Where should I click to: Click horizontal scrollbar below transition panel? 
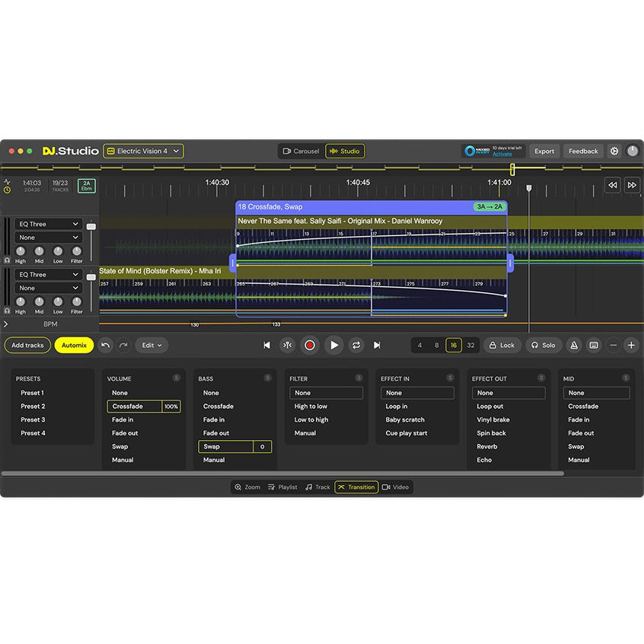tap(282, 473)
